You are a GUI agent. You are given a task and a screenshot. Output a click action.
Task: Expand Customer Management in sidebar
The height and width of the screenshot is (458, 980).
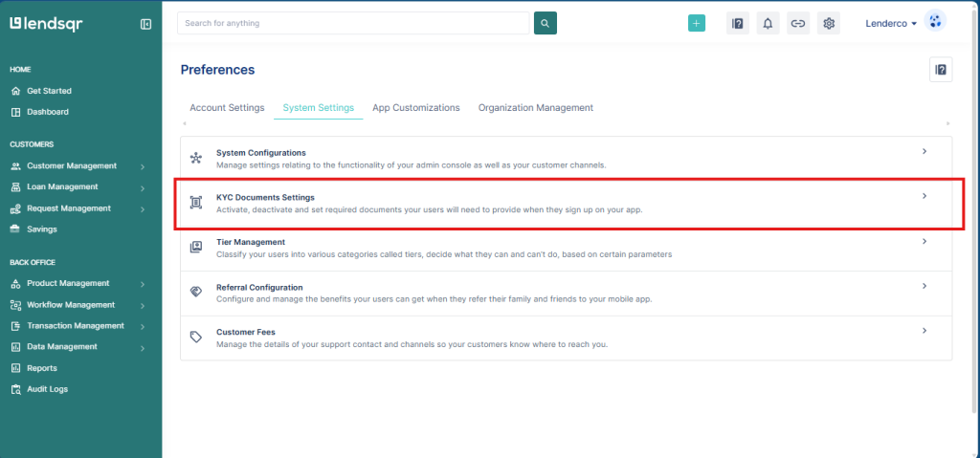(x=78, y=165)
